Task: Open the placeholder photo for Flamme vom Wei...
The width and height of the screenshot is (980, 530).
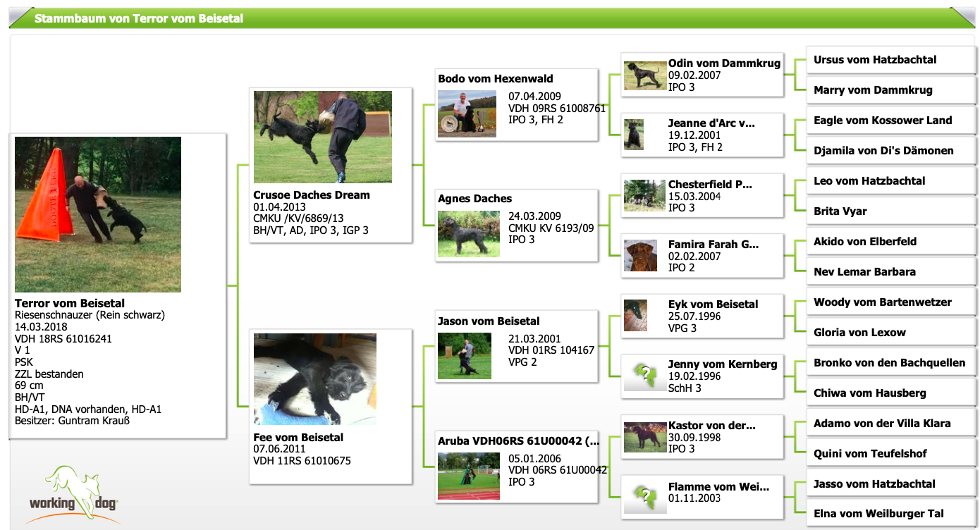Action: (645, 495)
